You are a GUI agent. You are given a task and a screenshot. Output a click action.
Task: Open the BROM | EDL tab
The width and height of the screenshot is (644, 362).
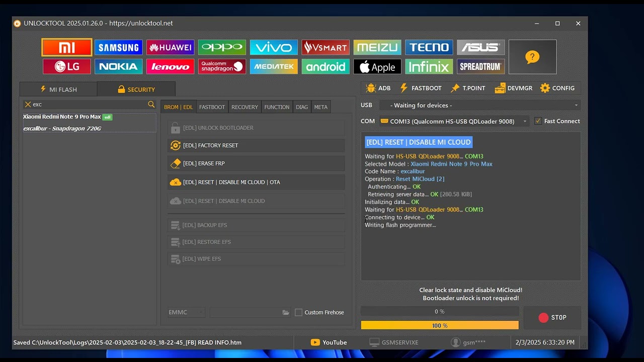pos(178,107)
